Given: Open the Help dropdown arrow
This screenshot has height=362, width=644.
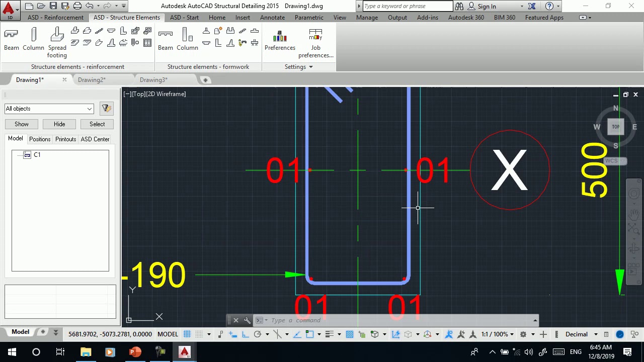Looking at the screenshot, I should pyautogui.click(x=558, y=6).
